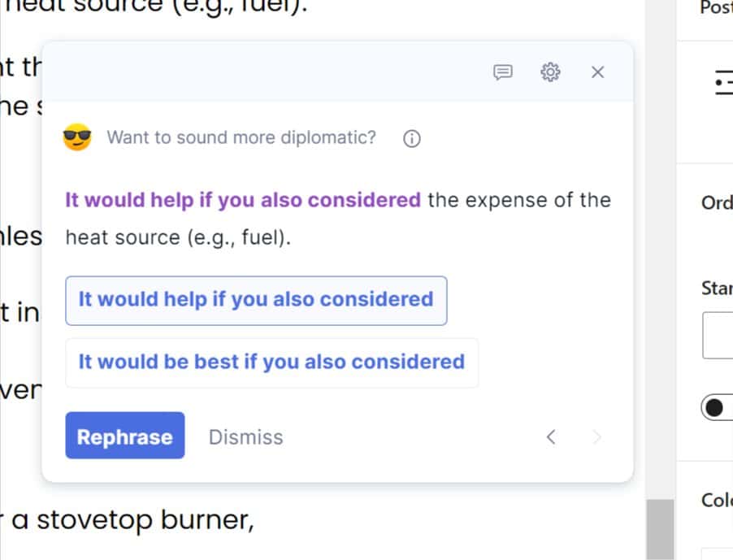Image resolution: width=733 pixels, height=560 pixels.
Task: Toggle the switch in right sidebar
Action: 717,408
